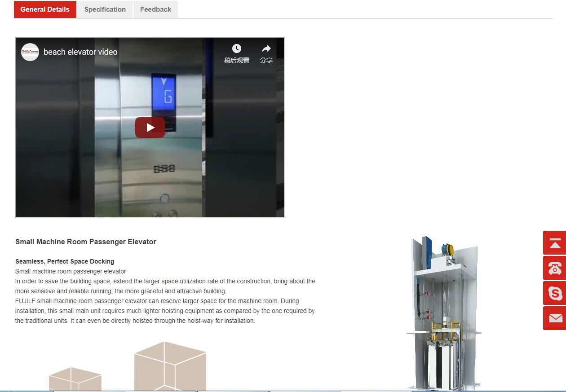Click the small beige box graphic
This screenshot has width=566, height=392.
pyautogui.click(x=75, y=379)
